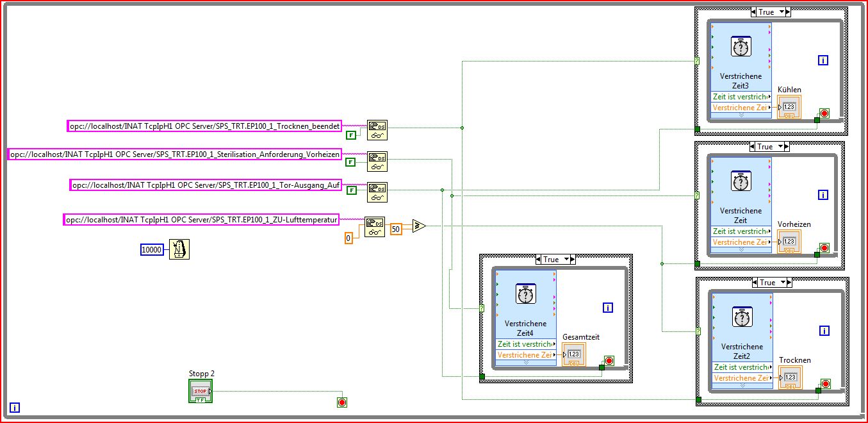The image size is (868, 423).
Task: Select the iteration terminal in Vorheizen loop
Action: [823, 195]
